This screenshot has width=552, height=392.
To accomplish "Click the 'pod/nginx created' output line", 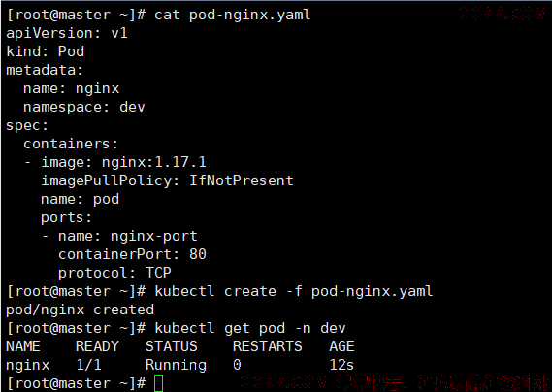I will coord(80,310).
